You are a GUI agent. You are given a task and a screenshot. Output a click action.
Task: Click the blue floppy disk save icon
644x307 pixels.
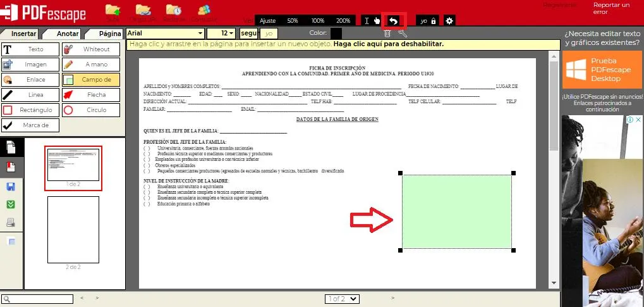11,186
